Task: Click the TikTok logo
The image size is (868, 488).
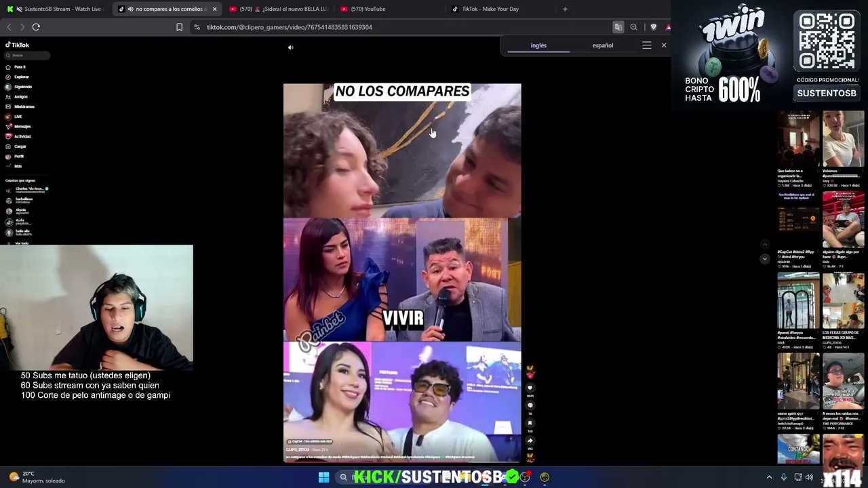Action: 18,45
